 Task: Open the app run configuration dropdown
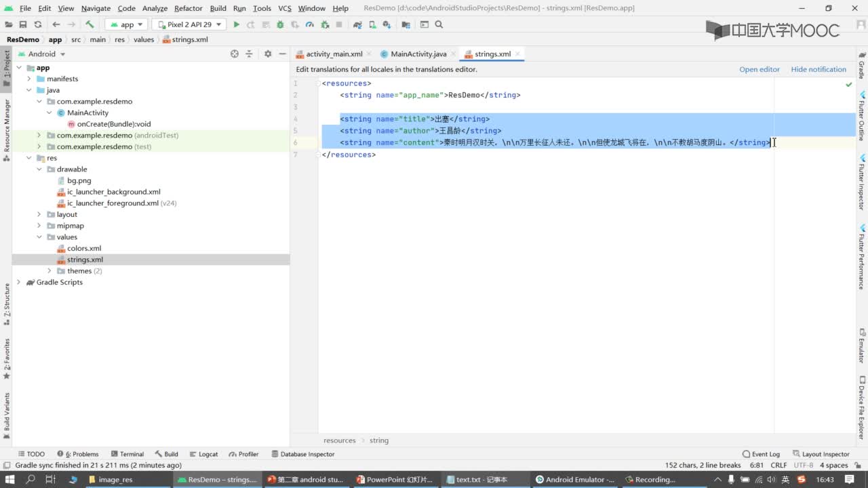[x=126, y=24]
